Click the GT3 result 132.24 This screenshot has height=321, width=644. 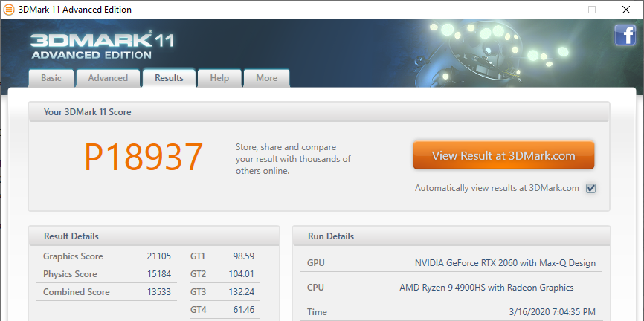242,292
